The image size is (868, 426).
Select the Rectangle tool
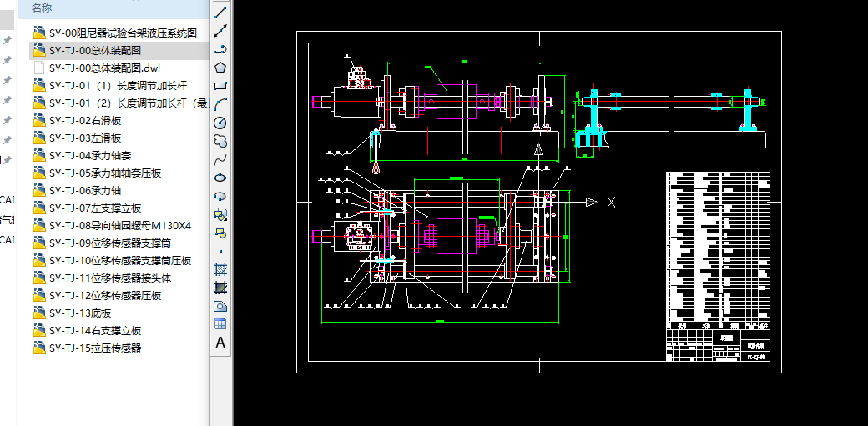[220, 86]
